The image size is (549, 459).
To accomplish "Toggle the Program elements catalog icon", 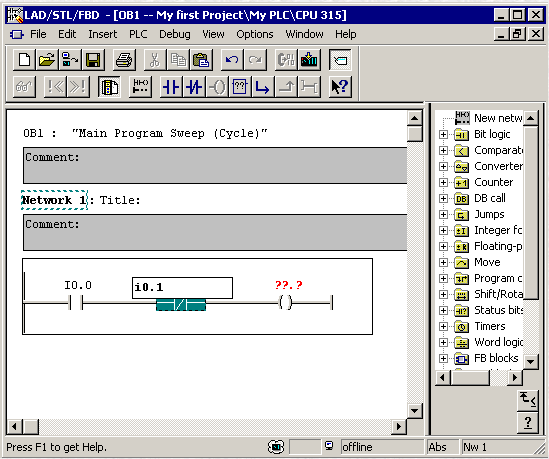I will [x=340, y=60].
